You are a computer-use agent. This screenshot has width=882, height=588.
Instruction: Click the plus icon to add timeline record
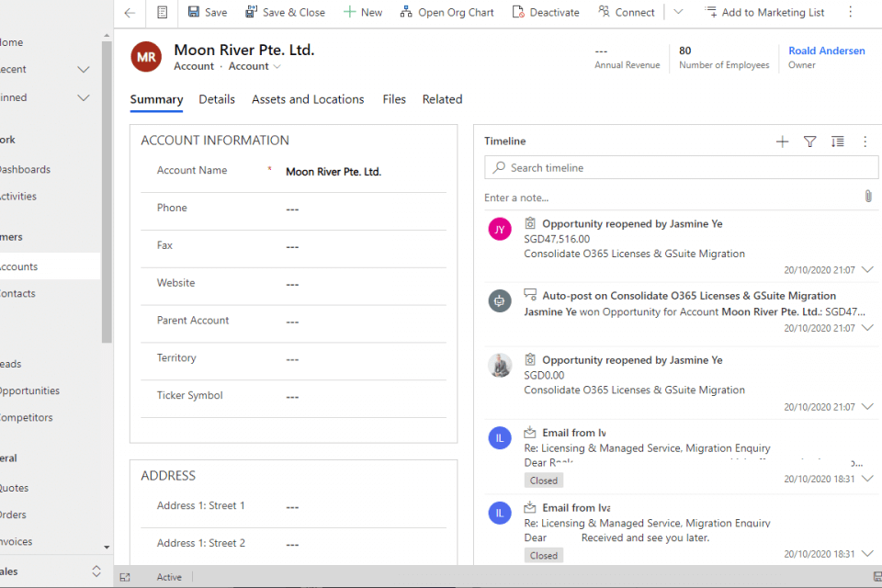(782, 141)
